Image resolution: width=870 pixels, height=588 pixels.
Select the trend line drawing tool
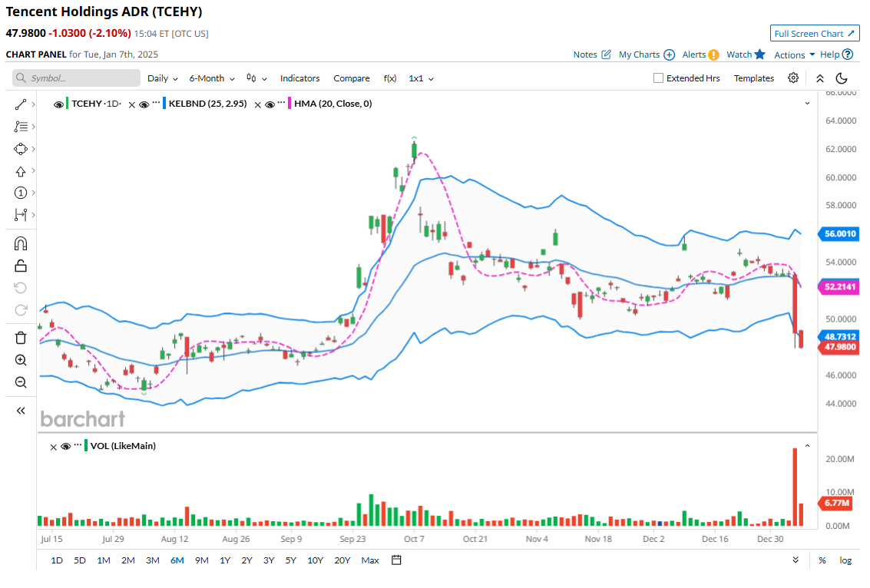21,104
